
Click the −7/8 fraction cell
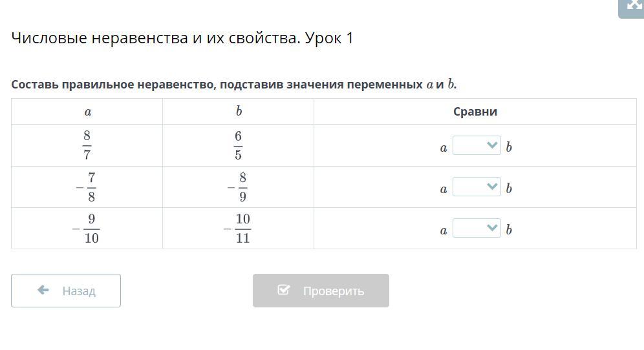tap(87, 187)
